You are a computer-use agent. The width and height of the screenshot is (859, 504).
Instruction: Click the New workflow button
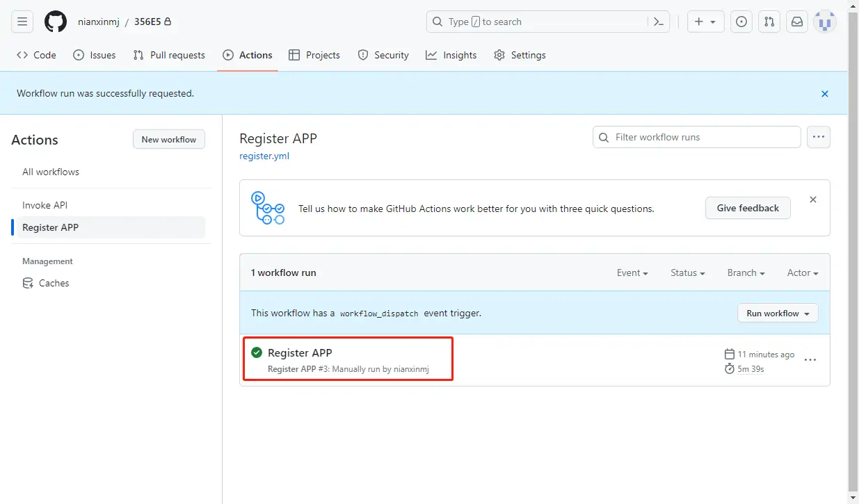click(x=169, y=140)
